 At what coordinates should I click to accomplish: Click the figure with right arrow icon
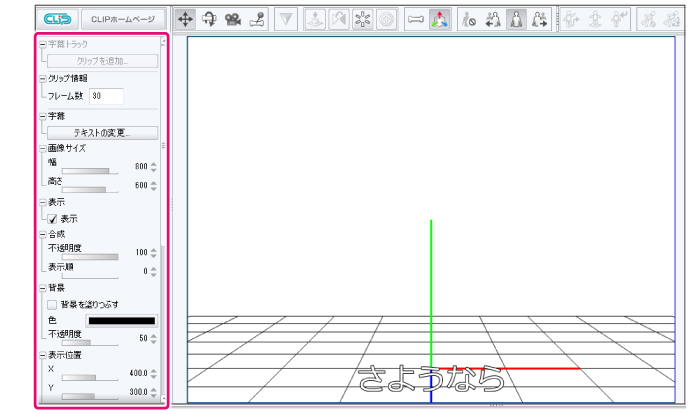540,19
